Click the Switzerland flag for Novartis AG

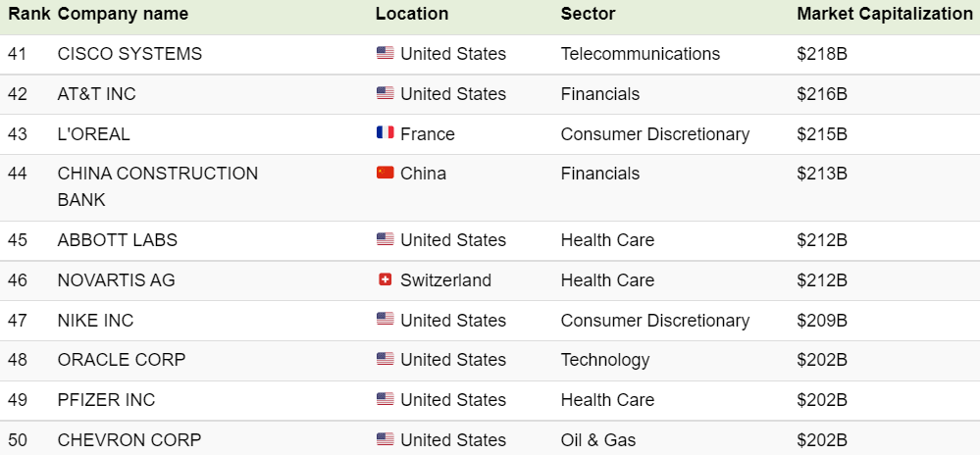385,279
